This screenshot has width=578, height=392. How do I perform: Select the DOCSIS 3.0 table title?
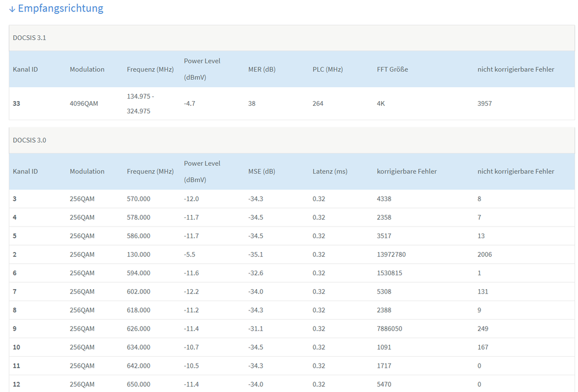coord(30,140)
